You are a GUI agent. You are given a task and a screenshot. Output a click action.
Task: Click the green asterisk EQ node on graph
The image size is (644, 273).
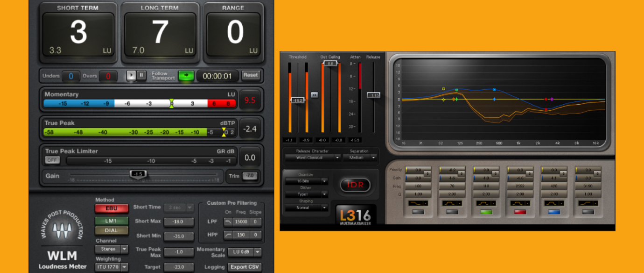(456, 90)
